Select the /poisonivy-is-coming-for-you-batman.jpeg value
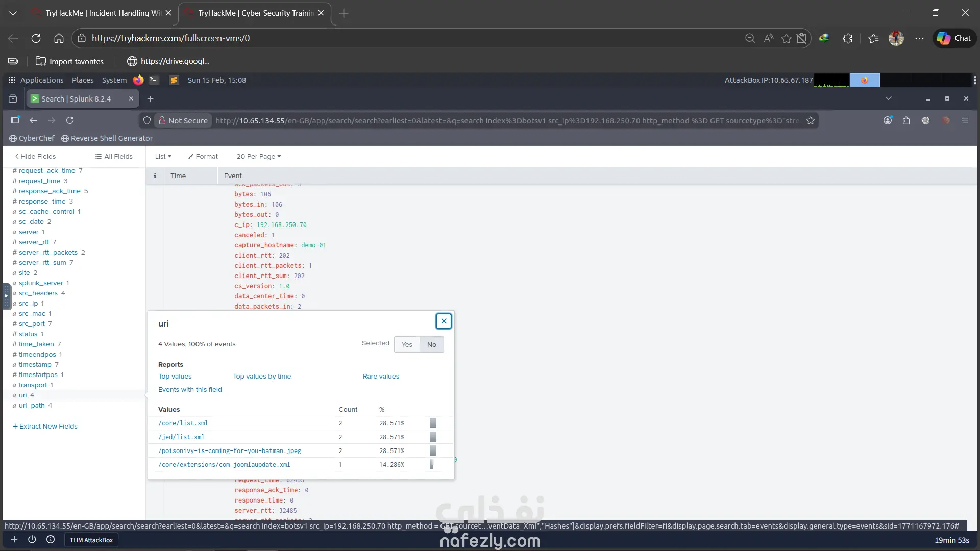 coord(230,451)
